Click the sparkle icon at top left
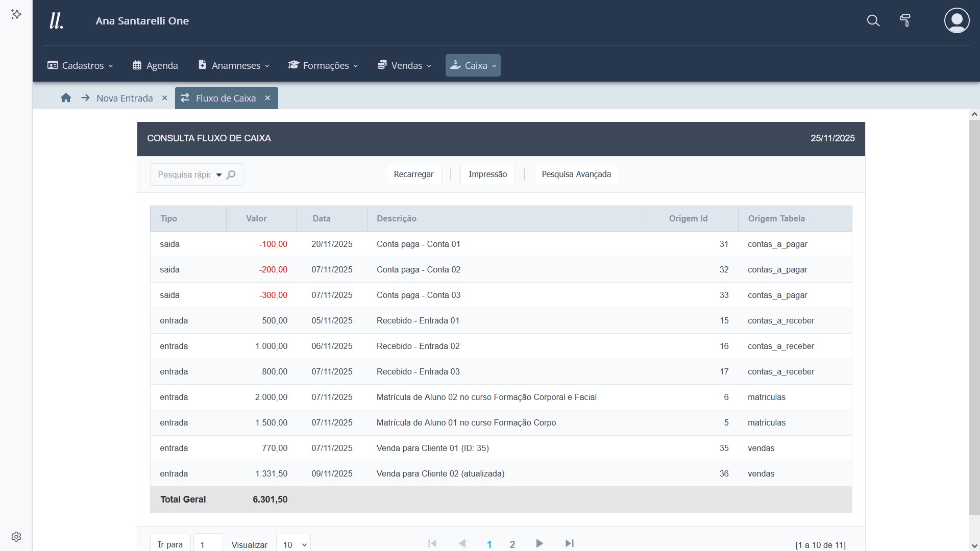 tap(16, 14)
